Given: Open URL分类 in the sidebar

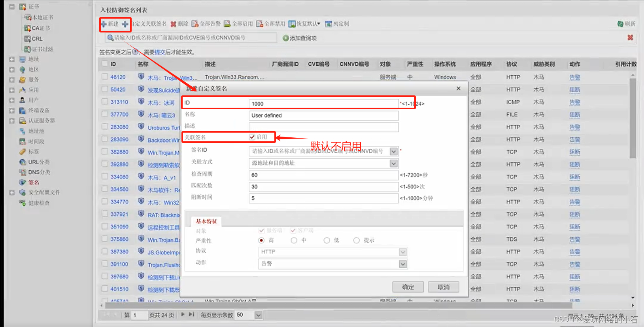Looking at the screenshot, I should (35, 162).
